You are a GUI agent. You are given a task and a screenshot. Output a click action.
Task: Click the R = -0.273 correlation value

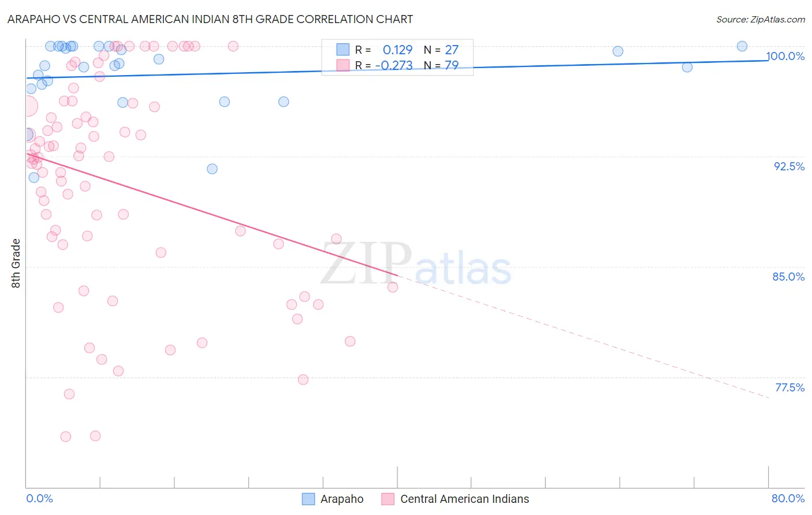coord(384,65)
